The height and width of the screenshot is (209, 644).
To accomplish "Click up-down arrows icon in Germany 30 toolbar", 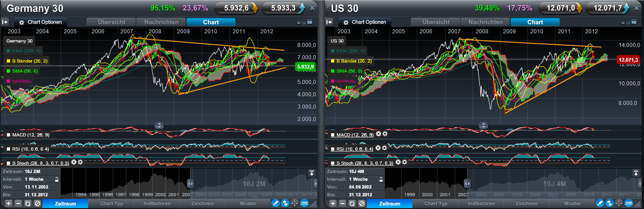I will tap(285, 204).
